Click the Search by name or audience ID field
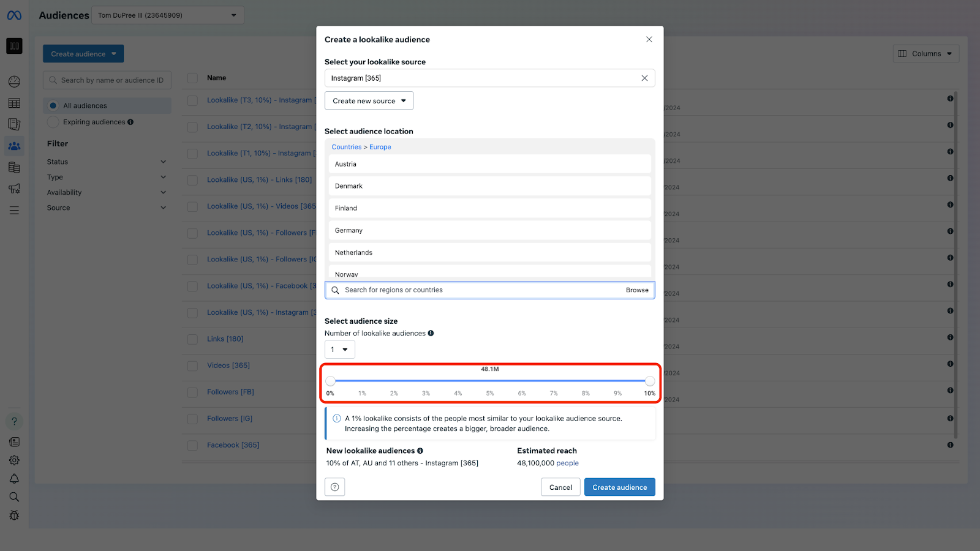This screenshot has width=980, height=551. [x=107, y=80]
